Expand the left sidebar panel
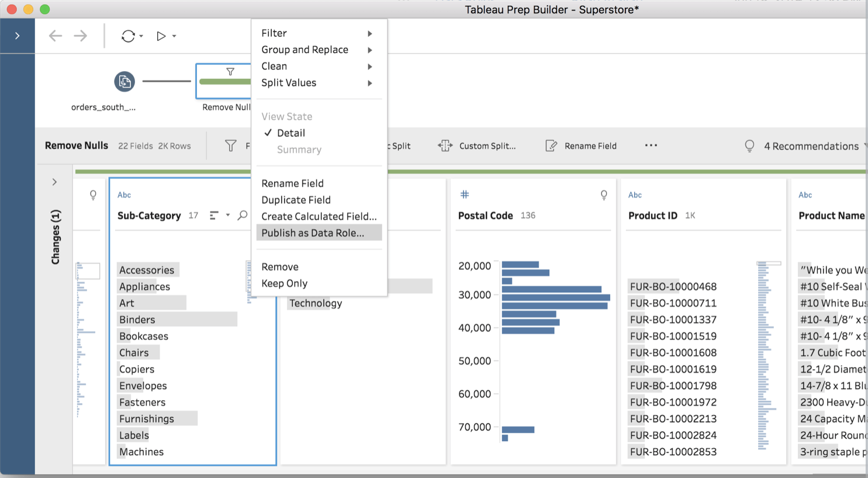This screenshot has height=478, width=868. 18,36
